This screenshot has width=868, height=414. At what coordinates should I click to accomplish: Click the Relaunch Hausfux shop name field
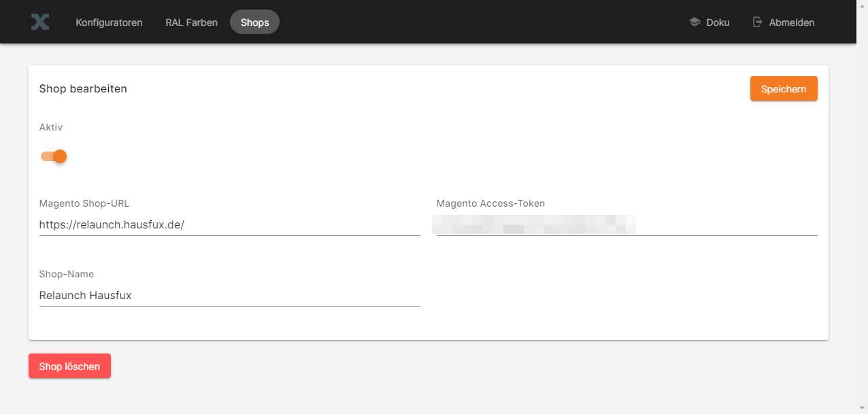click(x=229, y=295)
